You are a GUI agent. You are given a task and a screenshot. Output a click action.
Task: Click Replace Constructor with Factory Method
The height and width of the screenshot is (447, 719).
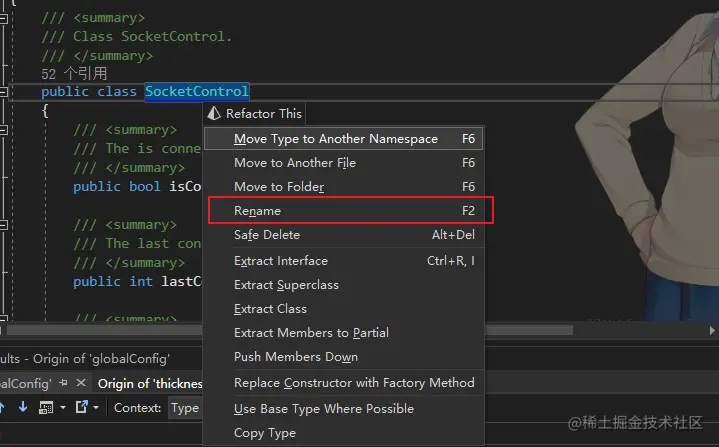coord(354,383)
